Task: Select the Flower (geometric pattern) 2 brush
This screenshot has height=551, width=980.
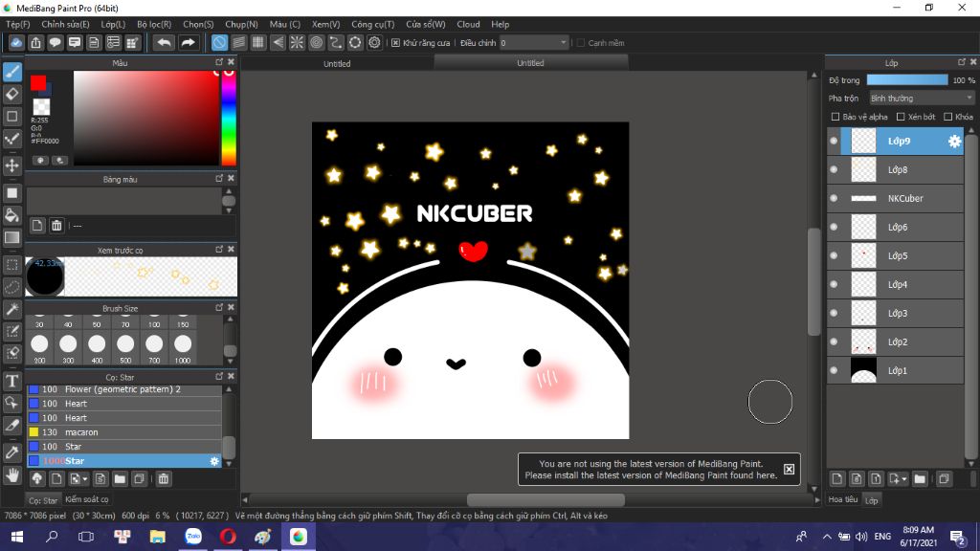Action: point(124,389)
